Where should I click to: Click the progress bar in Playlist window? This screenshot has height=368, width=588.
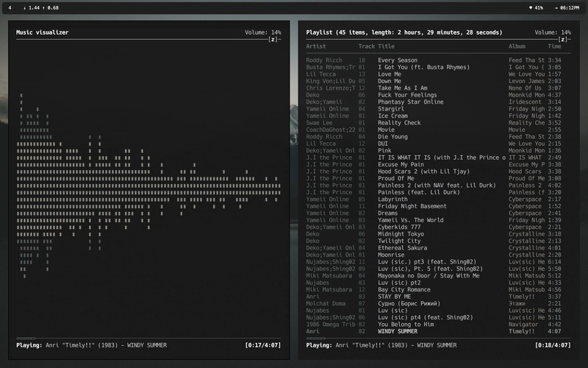click(438, 339)
